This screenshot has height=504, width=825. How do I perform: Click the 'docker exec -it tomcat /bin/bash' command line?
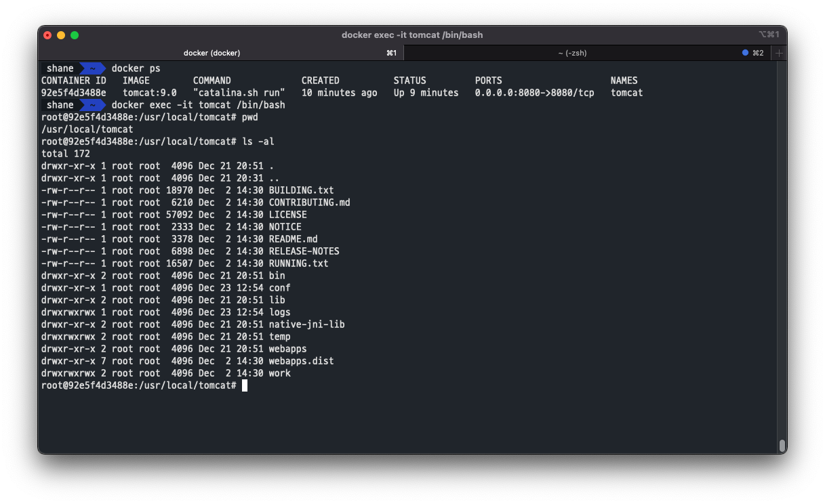(x=198, y=105)
